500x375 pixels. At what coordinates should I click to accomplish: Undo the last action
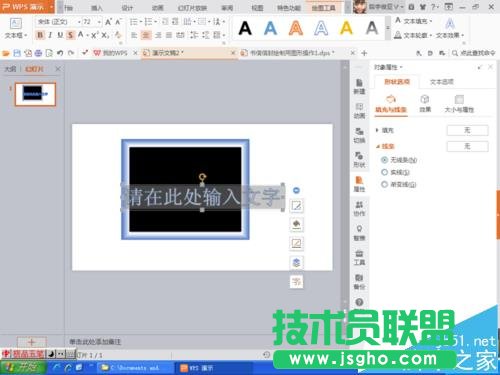pos(60,53)
